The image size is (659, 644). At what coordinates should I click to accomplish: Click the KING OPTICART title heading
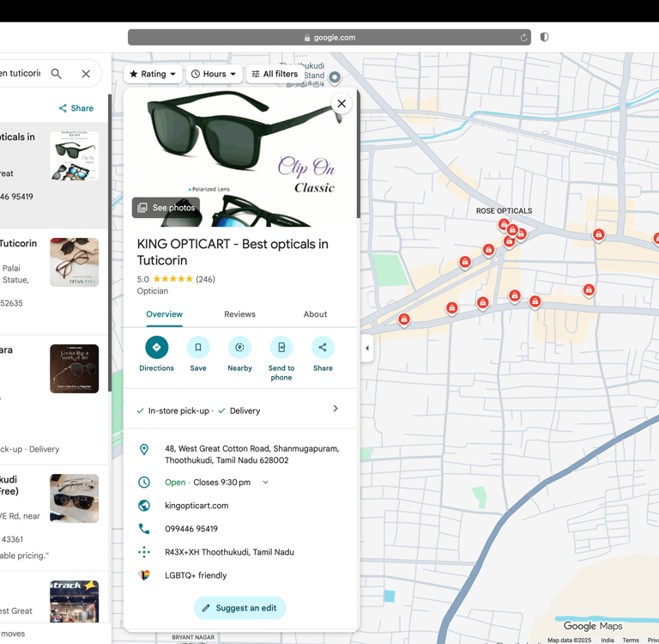click(x=233, y=252)
